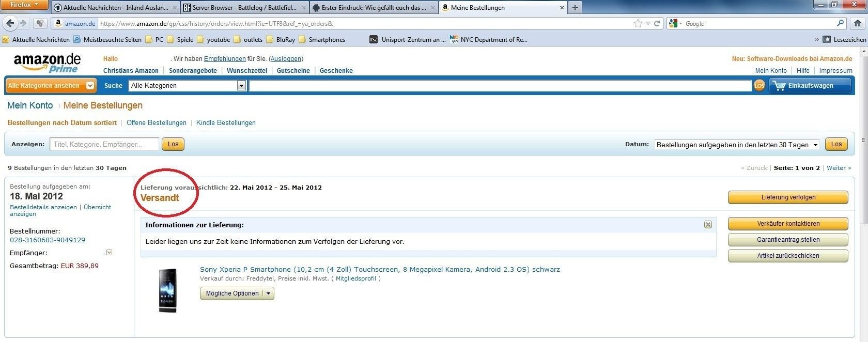
Task: Open the Alle Kategorien search dropdown
Action: click(187, 86)
